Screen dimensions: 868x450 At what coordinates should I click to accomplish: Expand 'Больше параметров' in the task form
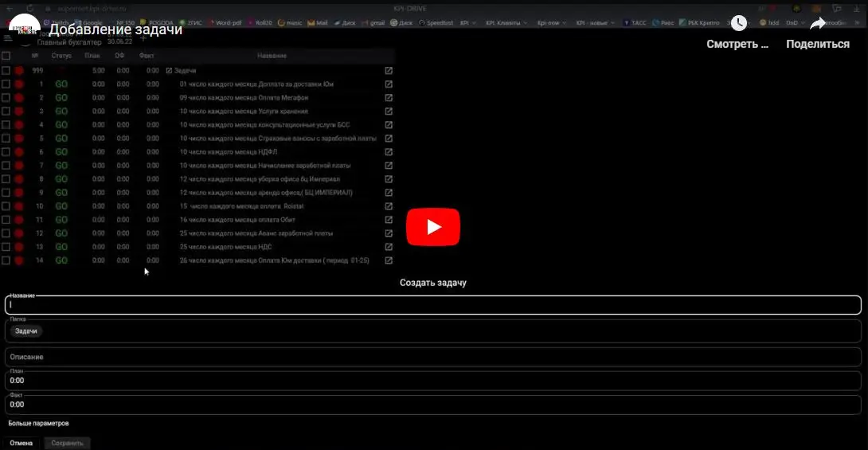click(x=38, y=424)
